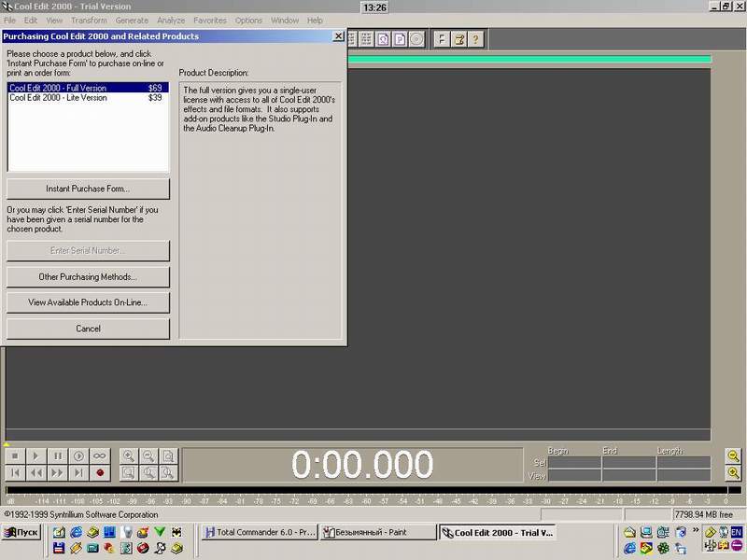This screenshot has height=560, width=747.
Task: Click the Cool Edit 2000 taskbar button
Action: 498,532
